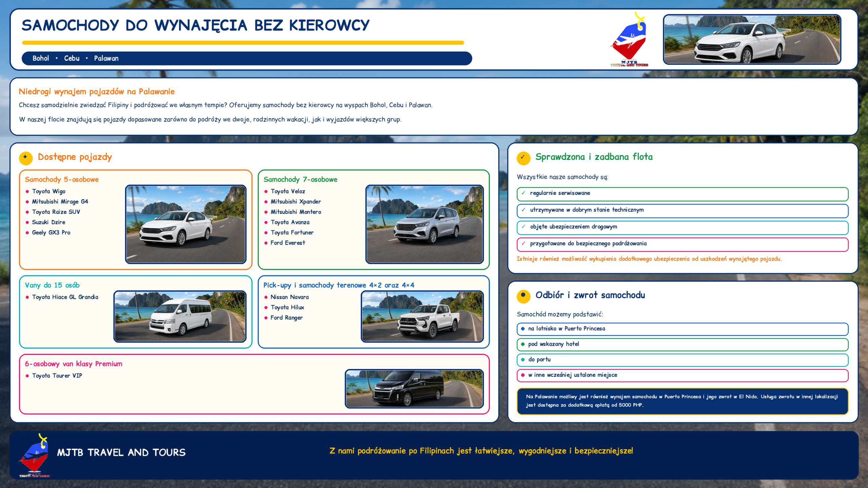Screen dimensions: 868x488
Task: Click MJTB TRAVEL AND TOURS footer name
Action: coord(121,453)
